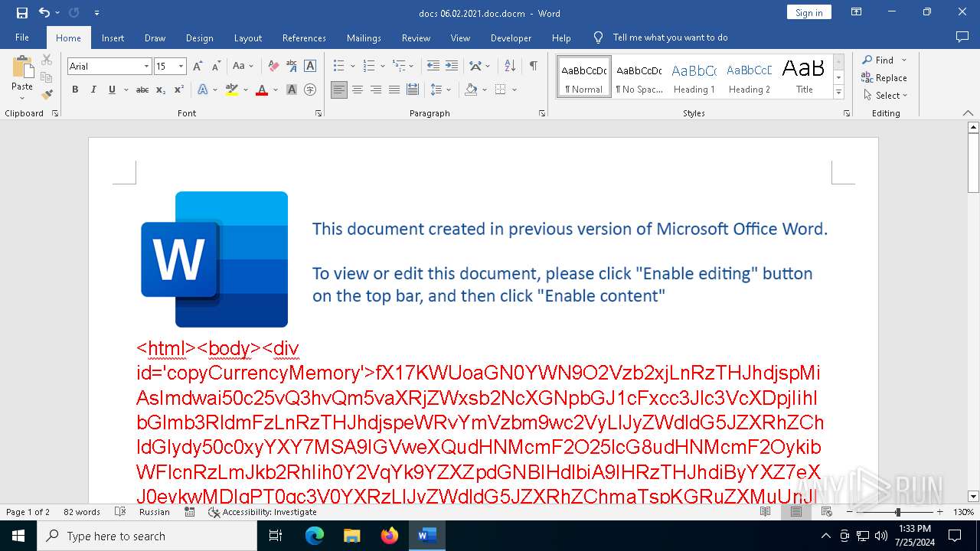Click Accessibility: Investigate in status bar
The width and height of the screenshot is (980, 551).
coord(263,512)
